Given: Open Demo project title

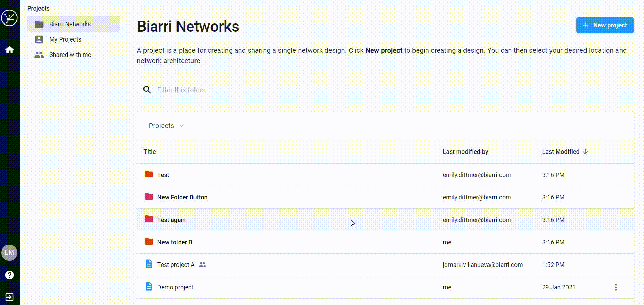Looking at the screenshot, I should tap(175, 287).
